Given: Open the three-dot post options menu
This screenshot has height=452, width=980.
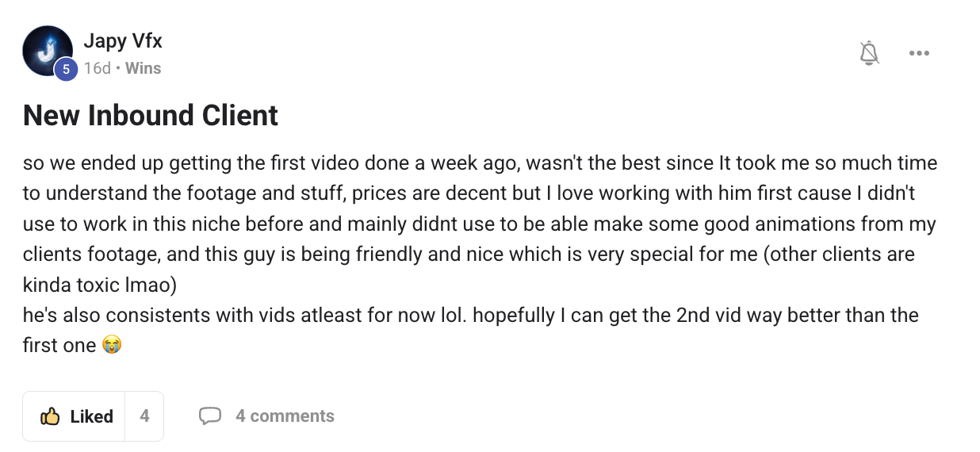Looking at the screenshot, I should 919,53.
